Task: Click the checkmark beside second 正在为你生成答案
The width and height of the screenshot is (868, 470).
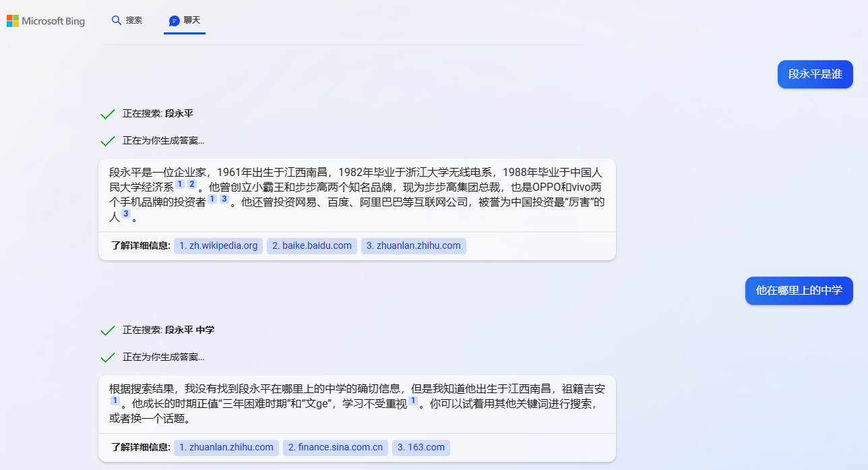Action: pos(107,357)
